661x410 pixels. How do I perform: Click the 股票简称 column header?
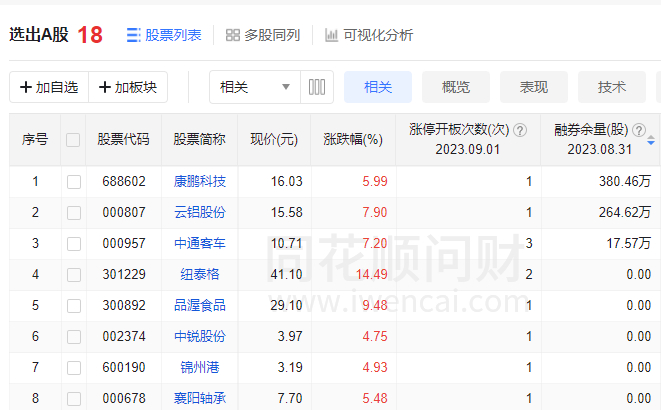pyautogui.click(x=199, y=139)
